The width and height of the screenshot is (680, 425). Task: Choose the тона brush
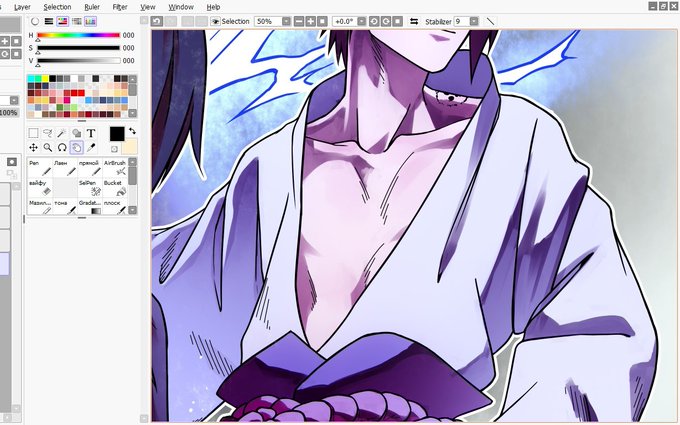tap(65, 206)
